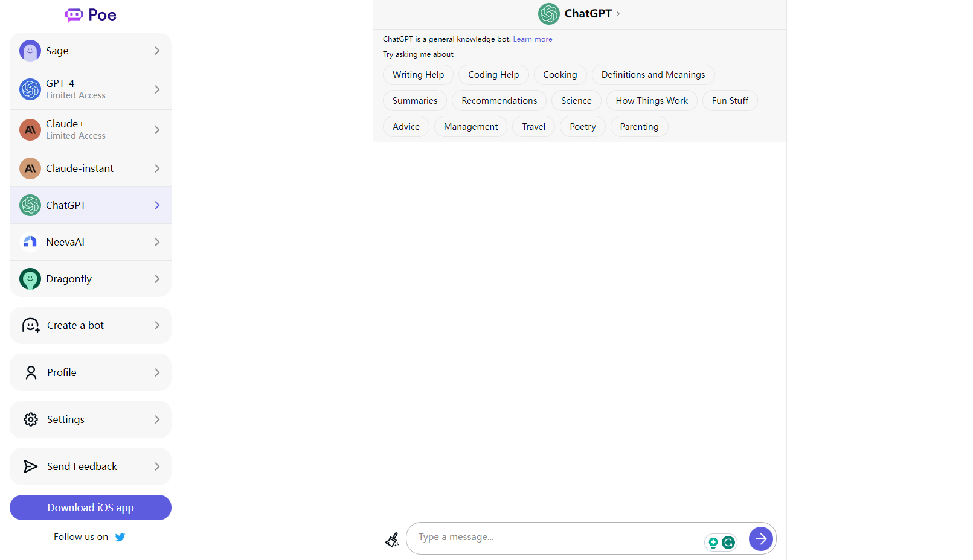Select the Sage bot label

pyautogui.click(x=57, y=51)
